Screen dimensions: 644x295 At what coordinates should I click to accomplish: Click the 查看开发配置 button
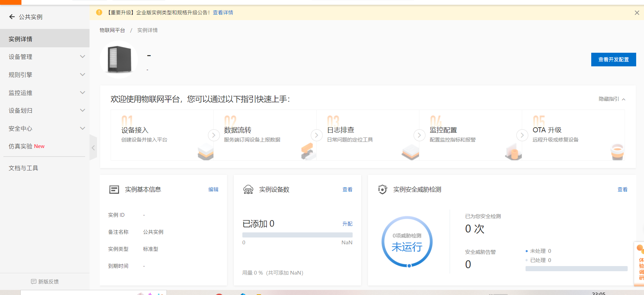pos(613,60)
